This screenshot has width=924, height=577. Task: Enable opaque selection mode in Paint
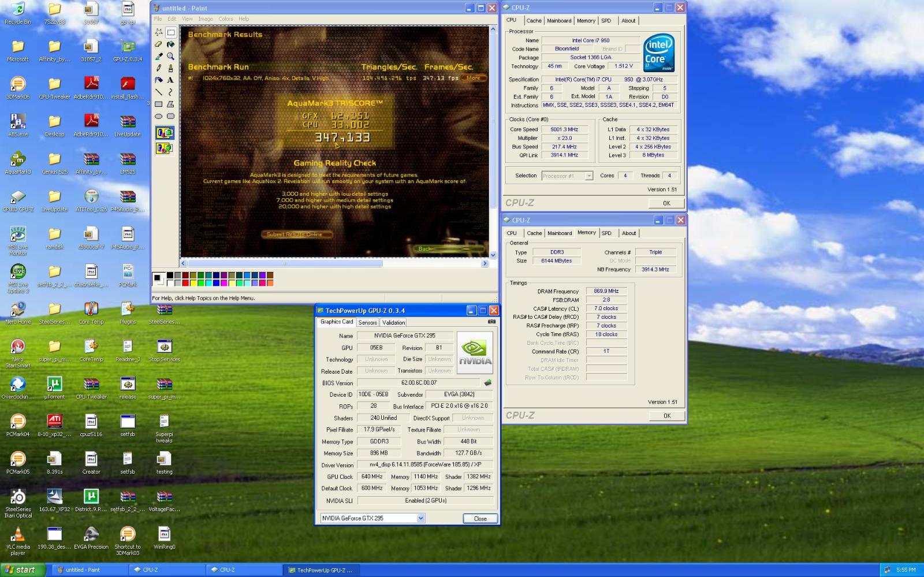[x=165, y=133]
